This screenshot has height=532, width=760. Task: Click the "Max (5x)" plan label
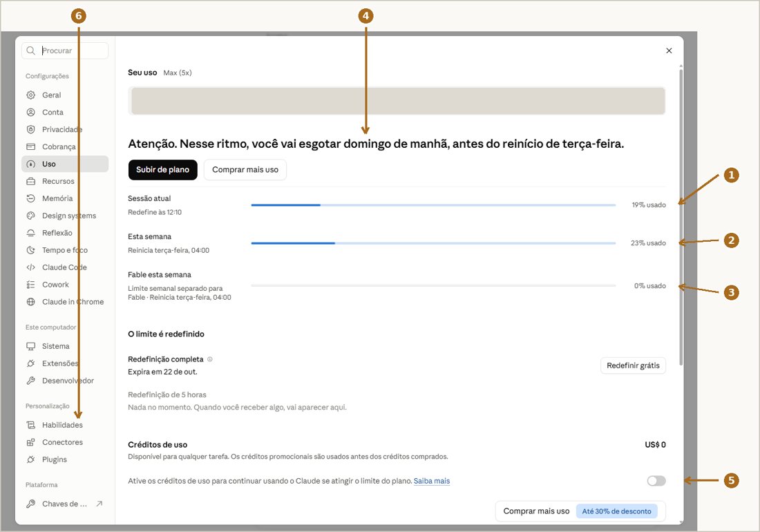click(x=178, y=73)
